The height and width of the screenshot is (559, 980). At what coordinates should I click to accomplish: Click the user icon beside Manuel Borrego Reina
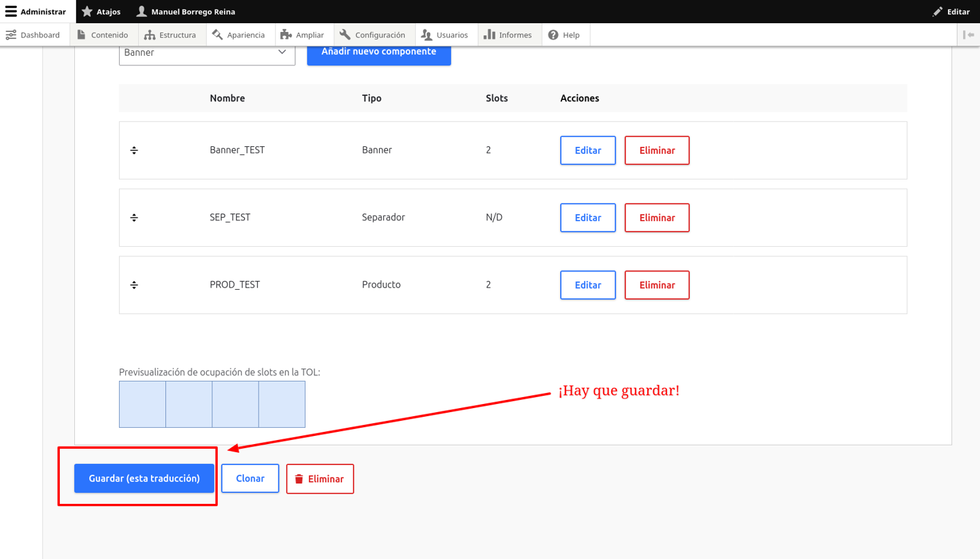(142, 12)
